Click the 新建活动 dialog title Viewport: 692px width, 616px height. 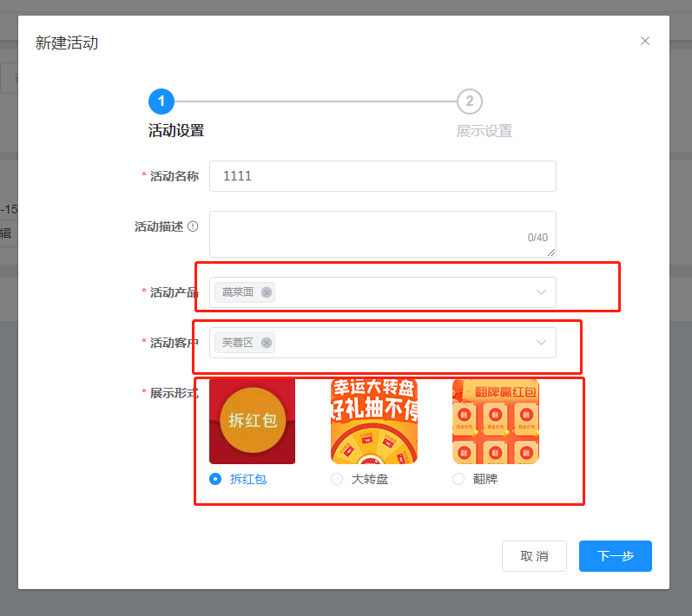coord(67,43)
